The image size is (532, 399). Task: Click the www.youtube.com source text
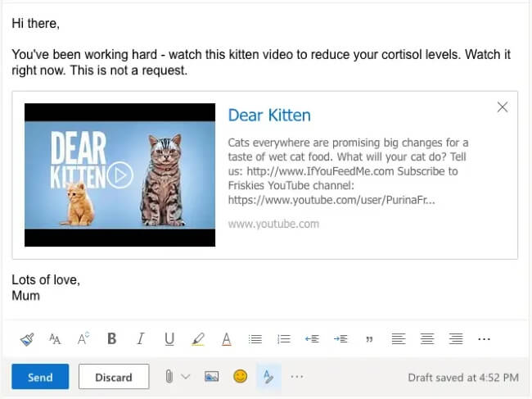(273, 224)
